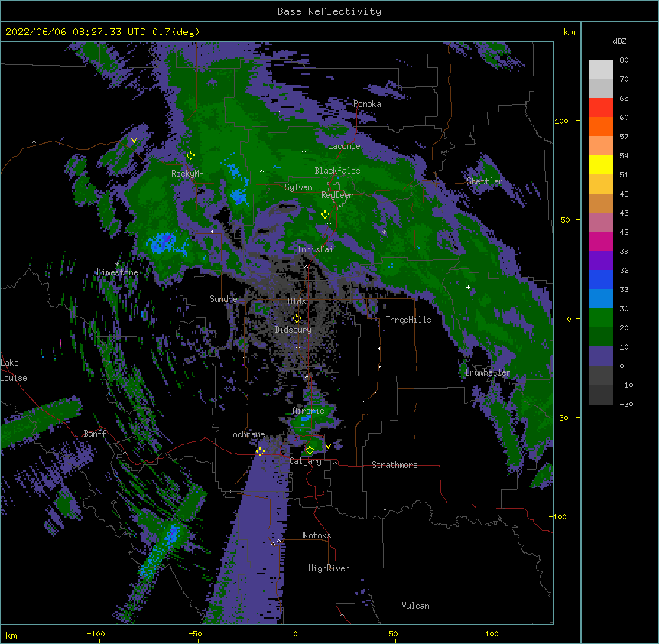The image size is (659, 644).
Task: Click the Calgary city label
Action: coord(306,461)
